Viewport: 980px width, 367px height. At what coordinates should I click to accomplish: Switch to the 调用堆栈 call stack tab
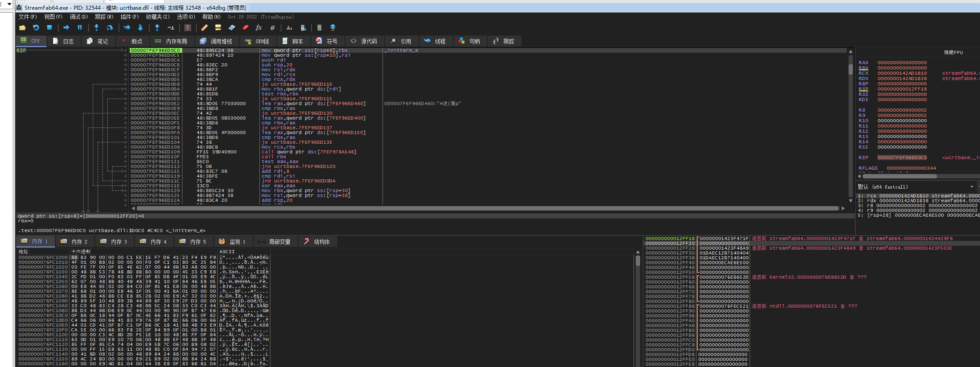point(216,41)
